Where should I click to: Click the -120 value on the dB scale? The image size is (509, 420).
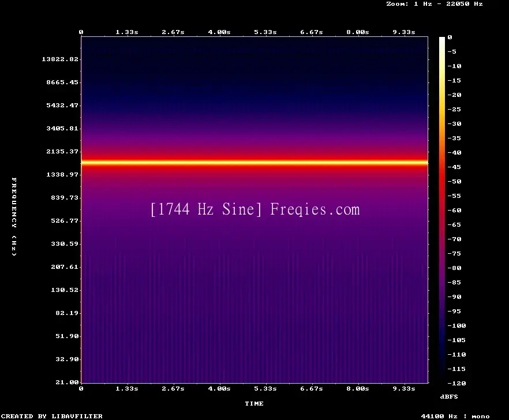coord(456,383)
